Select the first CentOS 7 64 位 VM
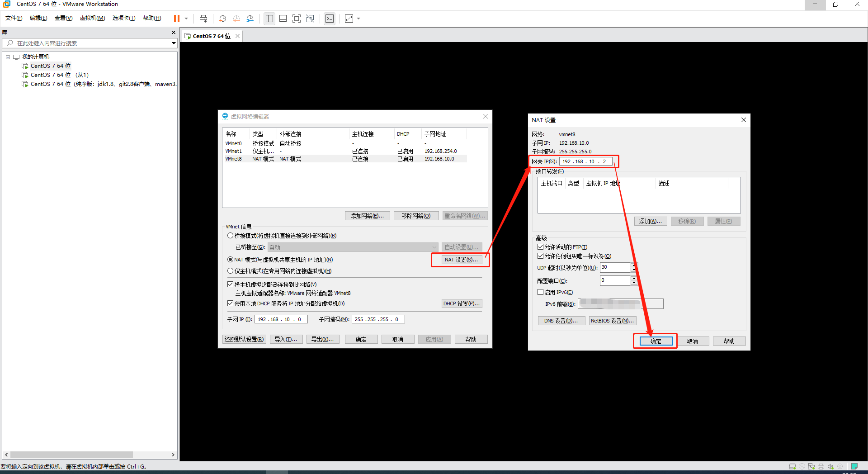Viewport: 868px width, 474px height. 51,66
